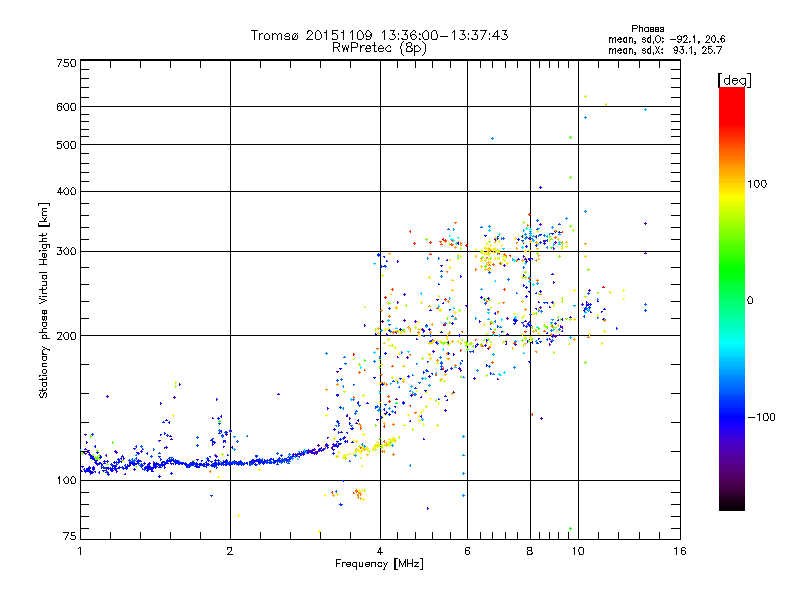Click the x-axis tick value '10'

click(x=578, y=551)
